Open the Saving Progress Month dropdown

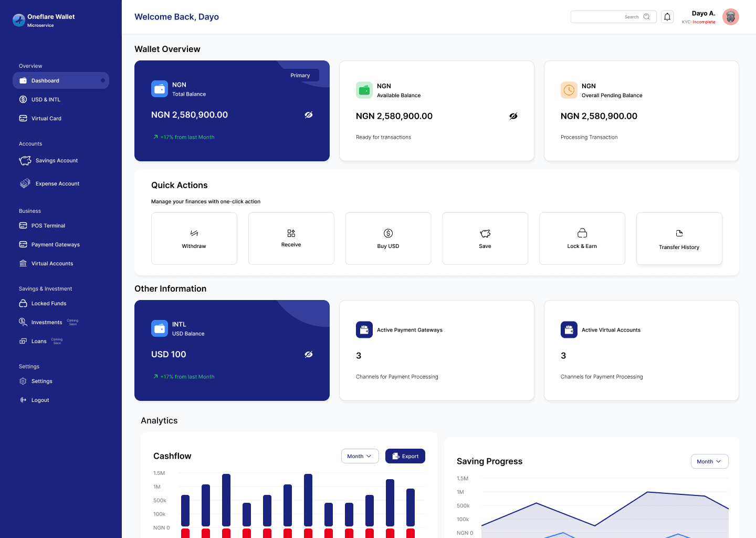pos(709,461)
